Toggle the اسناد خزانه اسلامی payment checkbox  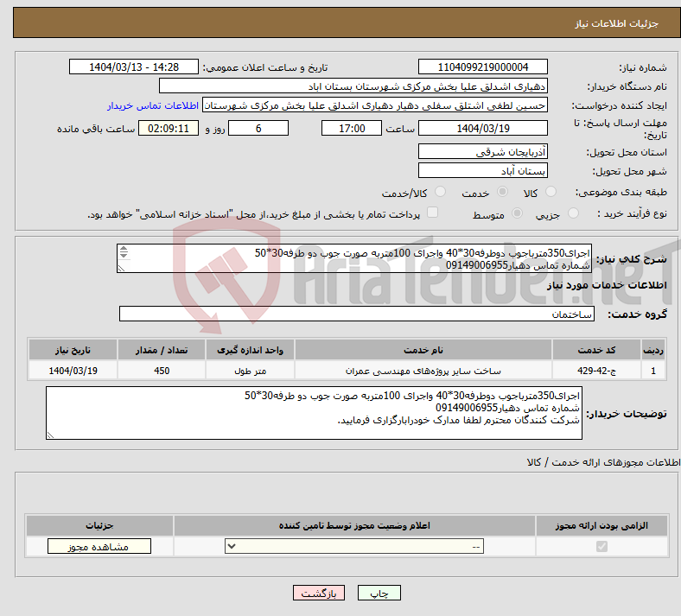tap(432, 213)
